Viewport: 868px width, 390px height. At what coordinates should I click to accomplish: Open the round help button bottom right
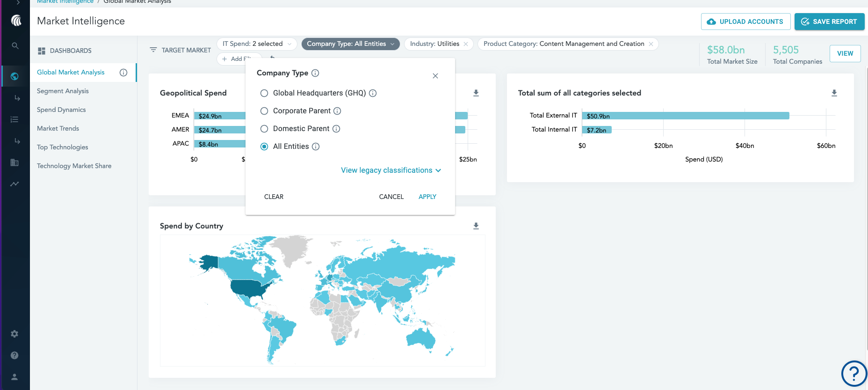[x=854, y=374]
